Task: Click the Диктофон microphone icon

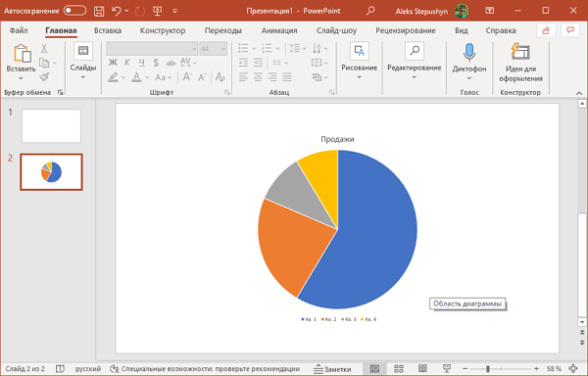Action: pos(469,53)
